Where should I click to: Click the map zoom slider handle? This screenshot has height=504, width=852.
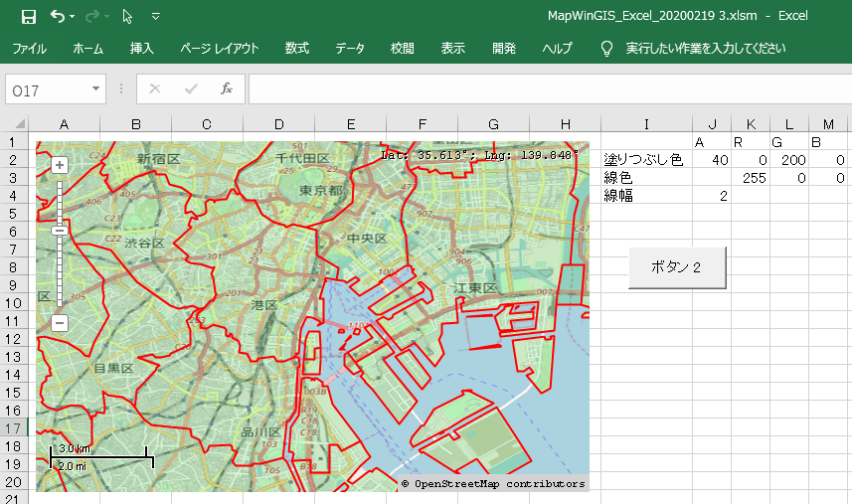pos(60,231)
